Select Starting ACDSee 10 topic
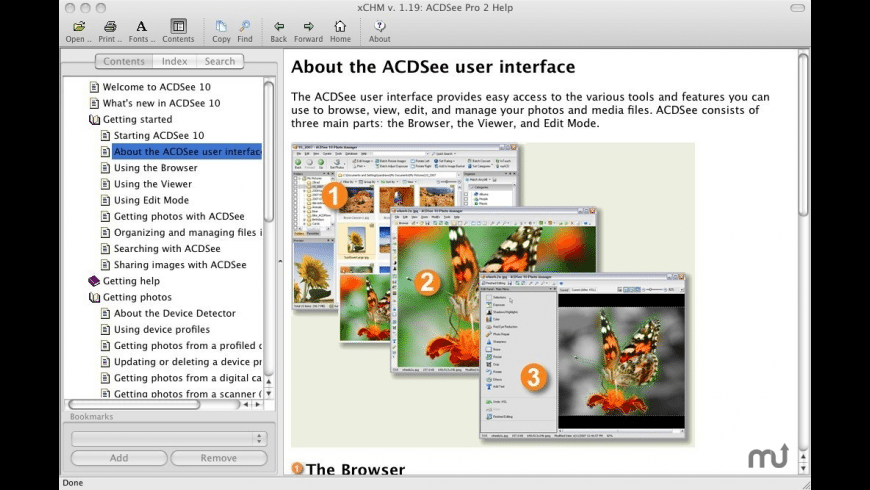Viewport: 870px width, 490px height. point(159,135)
